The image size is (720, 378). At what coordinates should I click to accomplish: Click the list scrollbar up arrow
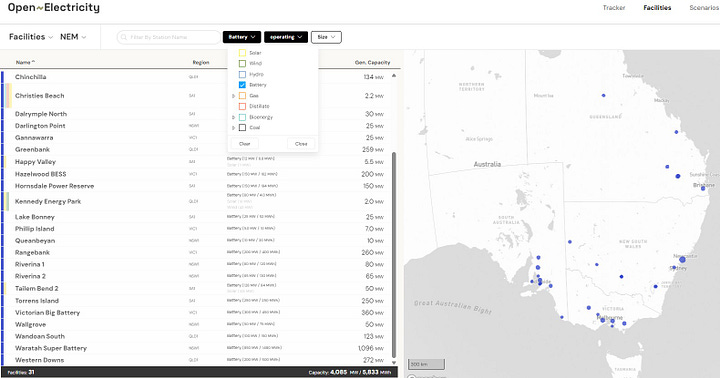(x=394, y=76)
